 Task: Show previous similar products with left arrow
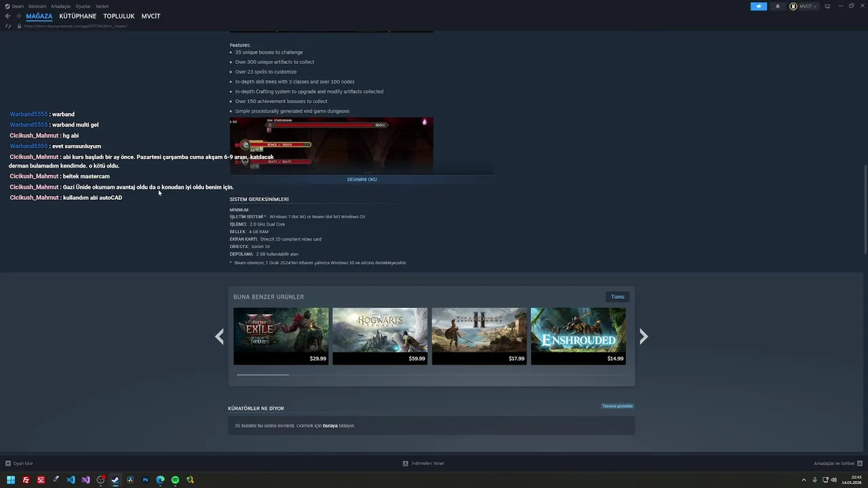tap(219, 337)
